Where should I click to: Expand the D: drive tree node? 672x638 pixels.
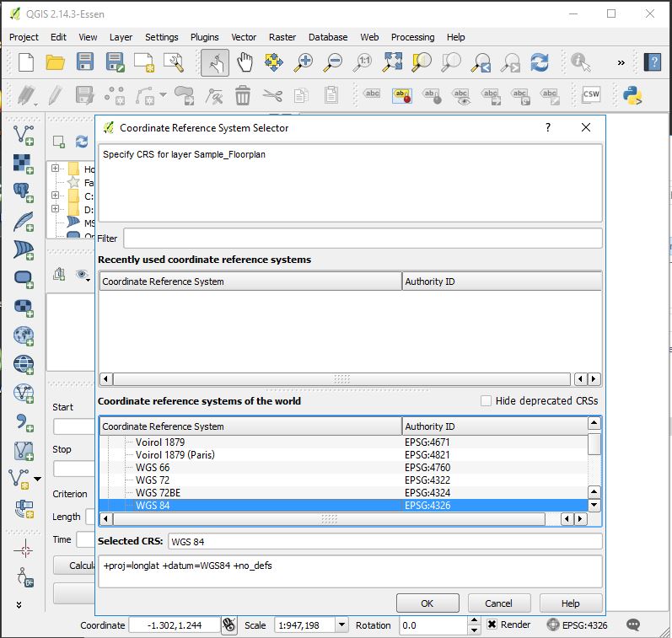point(55,209)
